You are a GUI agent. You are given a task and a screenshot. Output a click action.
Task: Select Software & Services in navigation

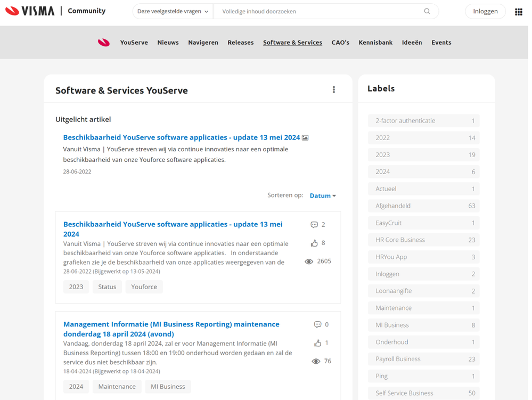click(x=292, y=43)
